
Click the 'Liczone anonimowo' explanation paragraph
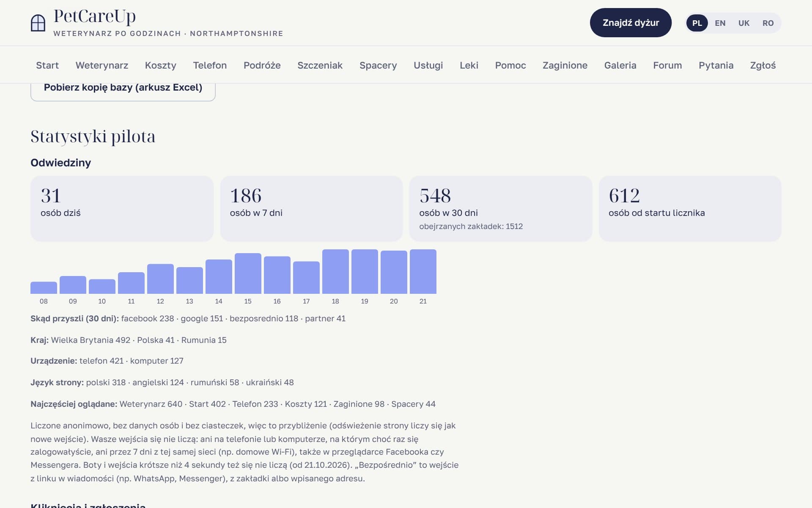[244, 452]
